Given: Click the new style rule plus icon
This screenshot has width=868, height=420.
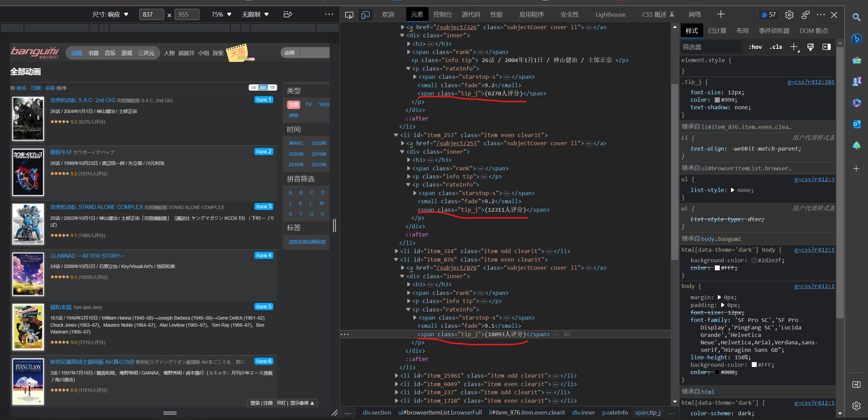Looking at the screenshot, I should click(x=794, y=47).
